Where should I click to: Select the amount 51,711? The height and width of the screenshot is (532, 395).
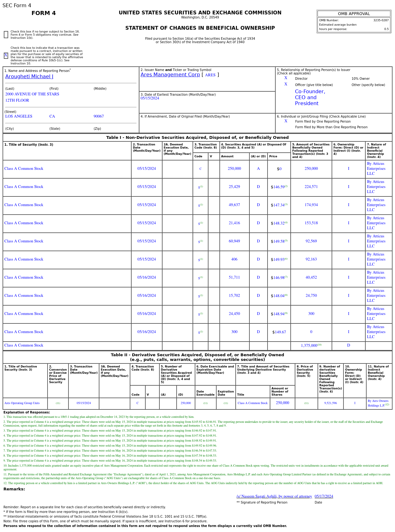pos(234,277)
